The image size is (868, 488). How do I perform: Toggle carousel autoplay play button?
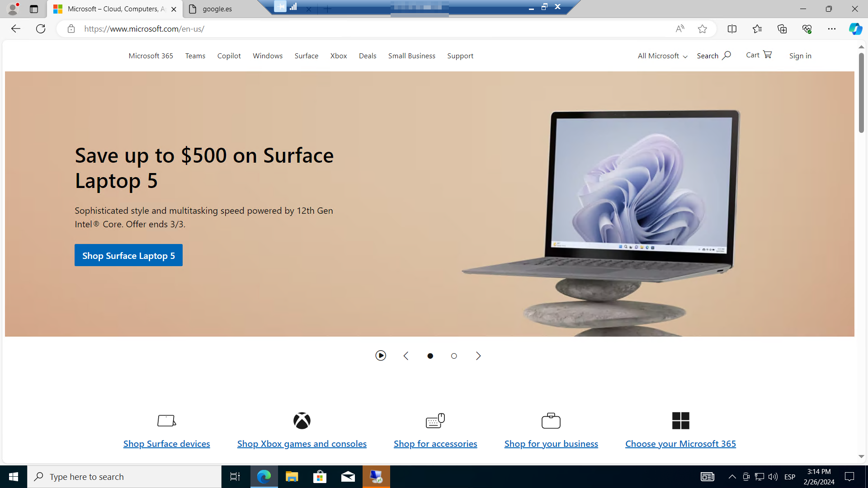coord(381,356)
